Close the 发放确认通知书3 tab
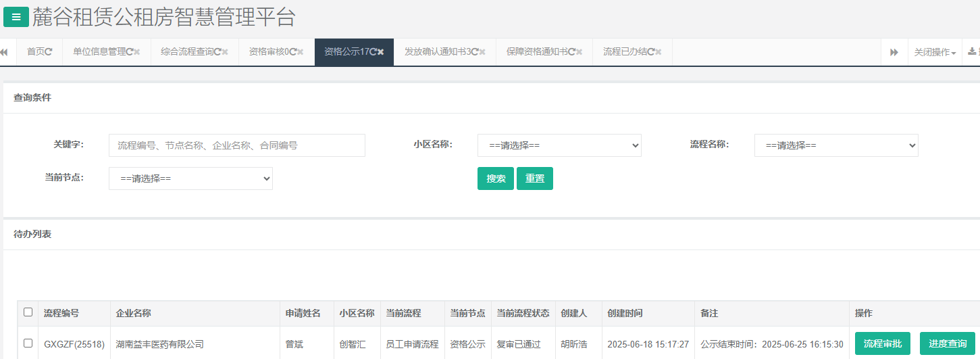 coord(482,52)
